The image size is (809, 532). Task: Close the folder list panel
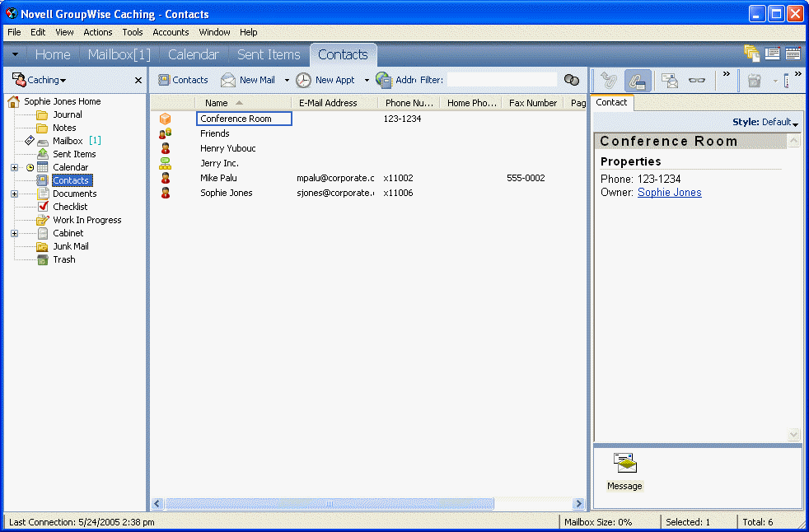point(138,81)
